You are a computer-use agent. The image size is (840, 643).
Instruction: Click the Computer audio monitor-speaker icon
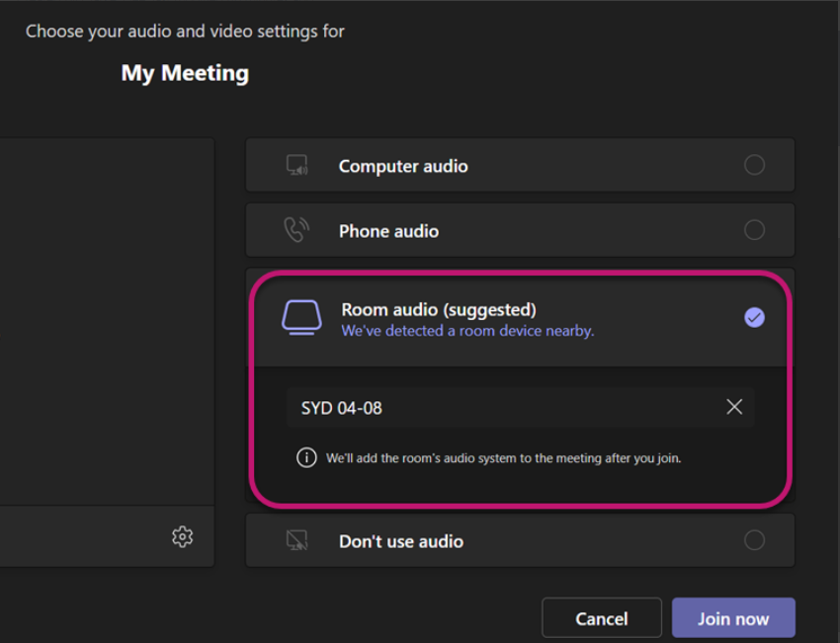pos(297,165)
